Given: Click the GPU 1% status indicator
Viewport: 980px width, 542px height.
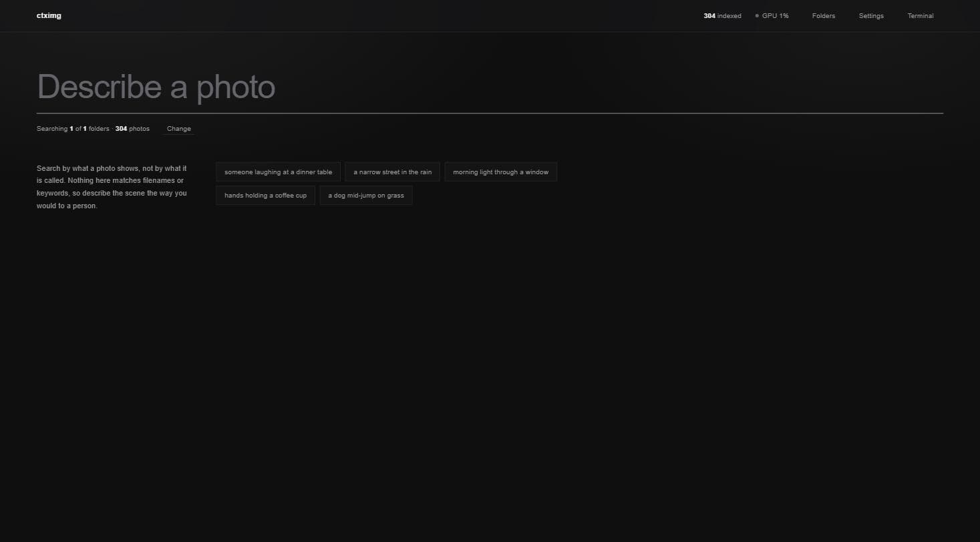Looking at the screenshot, I should coord(772,15).
